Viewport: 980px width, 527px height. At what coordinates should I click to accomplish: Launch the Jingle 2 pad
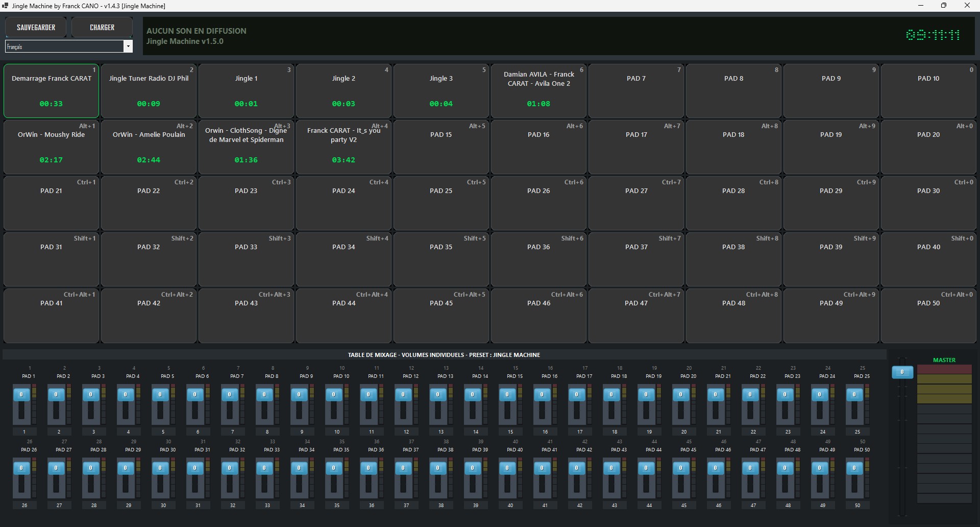(x=344, y=91)
